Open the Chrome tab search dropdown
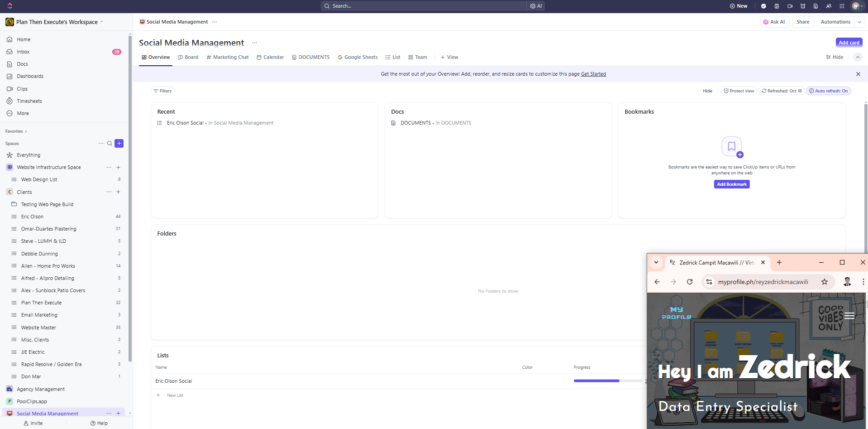 point(656,262)
